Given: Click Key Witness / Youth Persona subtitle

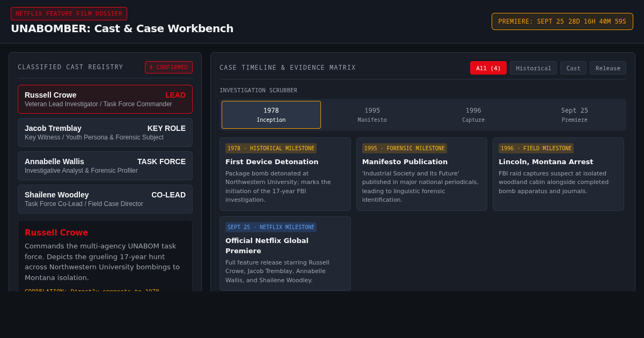Looking at the screenshot, I should (x=94, y=137).
